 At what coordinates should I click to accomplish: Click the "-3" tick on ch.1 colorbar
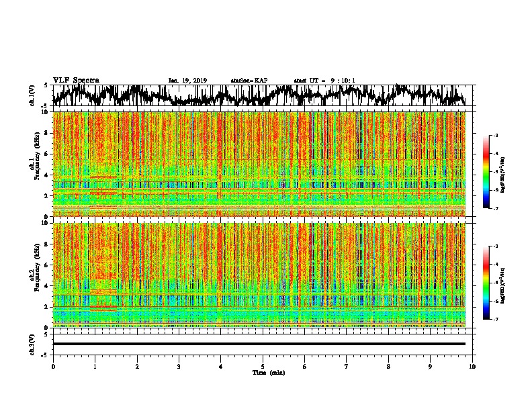pyautogui.click(x=495, y=136)
